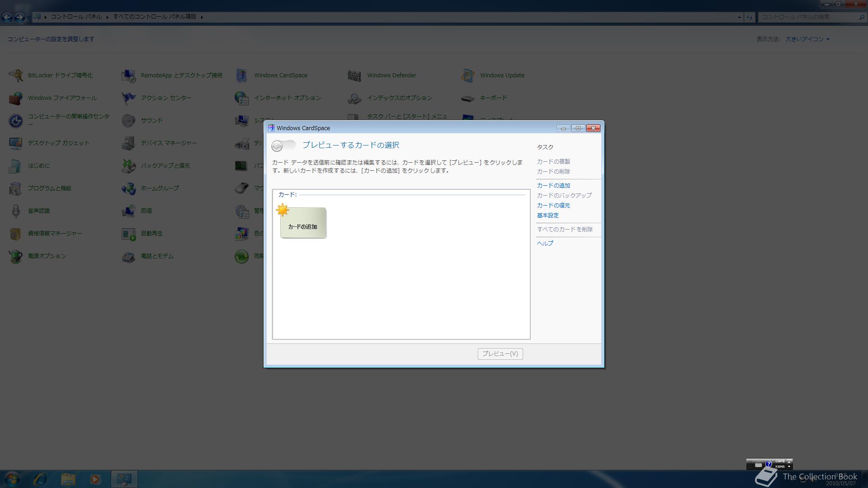This screenshot has width=868, height=488.
Task: Open Keyboard settings icon
Action: click(x=468, y=98)
